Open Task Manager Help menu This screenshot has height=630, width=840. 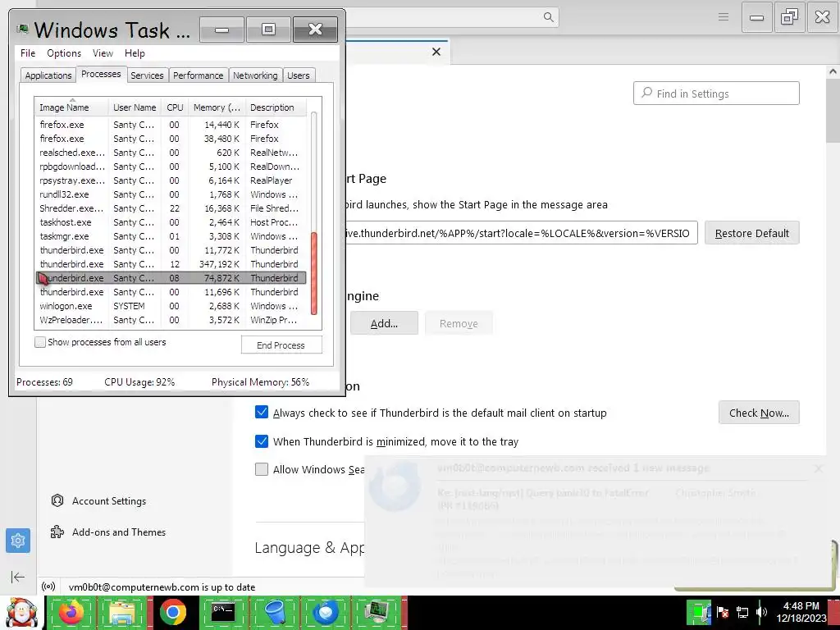[x=135, y=53]
